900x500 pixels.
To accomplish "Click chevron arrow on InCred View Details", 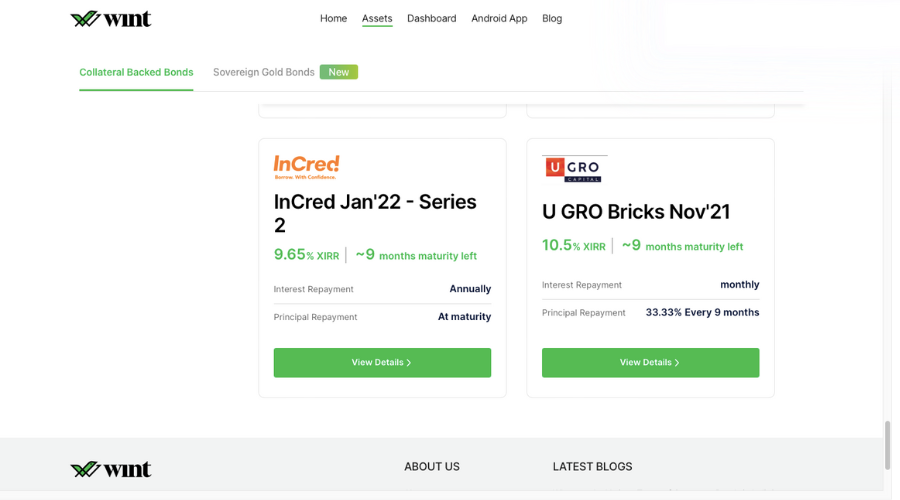I will click(x=409, y=363).
